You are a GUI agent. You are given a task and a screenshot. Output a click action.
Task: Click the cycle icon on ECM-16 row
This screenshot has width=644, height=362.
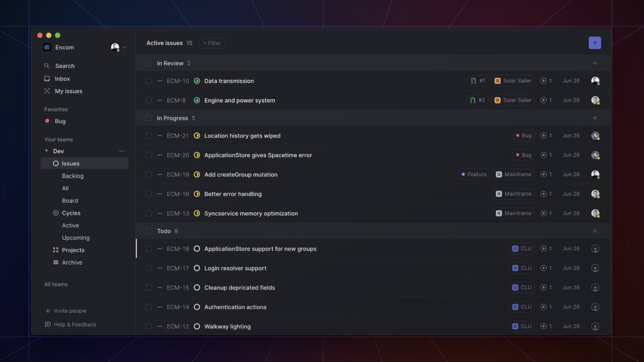(x=543, y=194)
